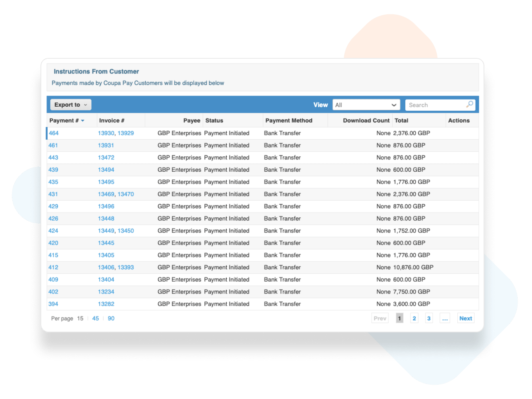
Task: Open invoice 13494
Action: tap(106, 170)
